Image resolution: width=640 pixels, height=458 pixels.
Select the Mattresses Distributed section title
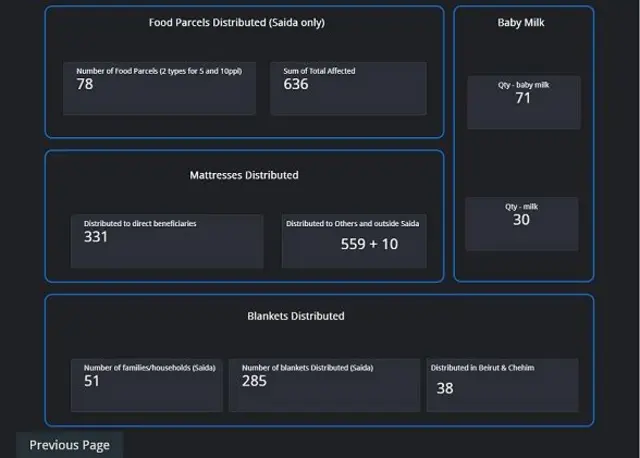(244, 175)
